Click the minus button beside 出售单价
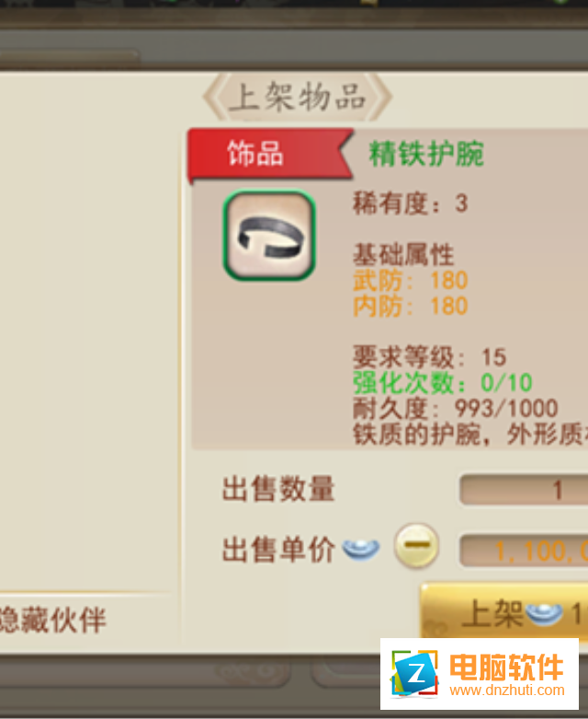588x719 pixels. coord(416,545)
